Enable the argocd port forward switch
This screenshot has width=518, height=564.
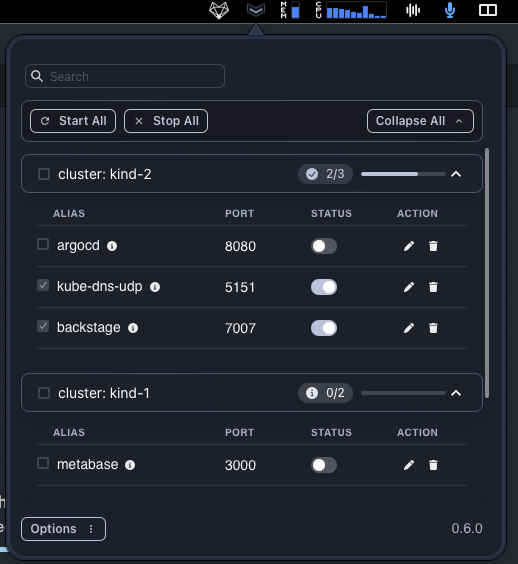[324, 246]
